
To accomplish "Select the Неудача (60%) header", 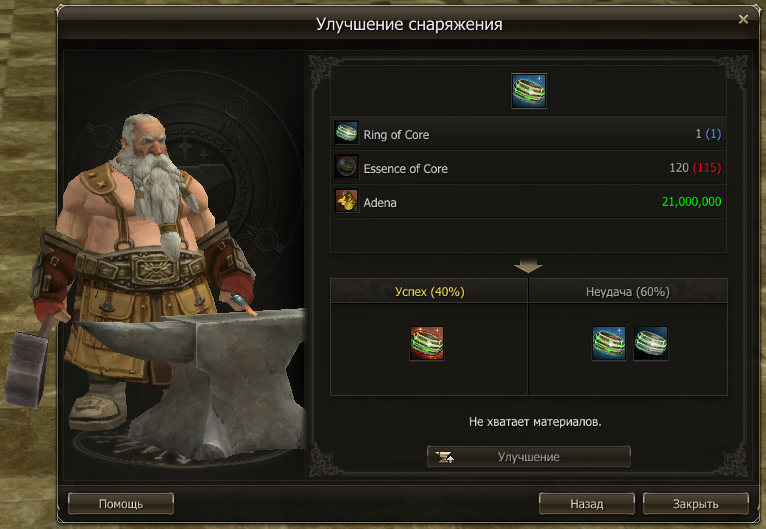I will tap(628, 292).
